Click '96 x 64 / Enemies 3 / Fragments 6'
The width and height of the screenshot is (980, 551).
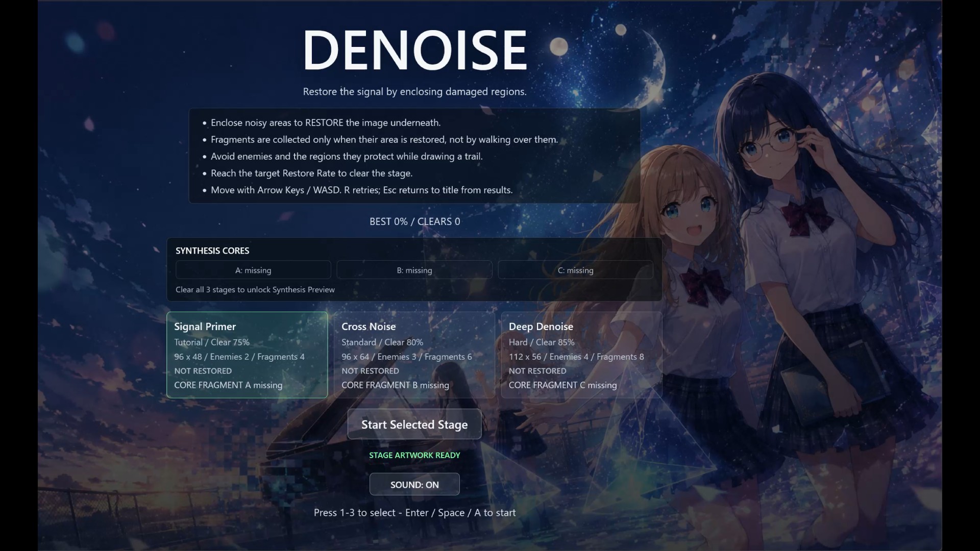[x=407, y=357]
